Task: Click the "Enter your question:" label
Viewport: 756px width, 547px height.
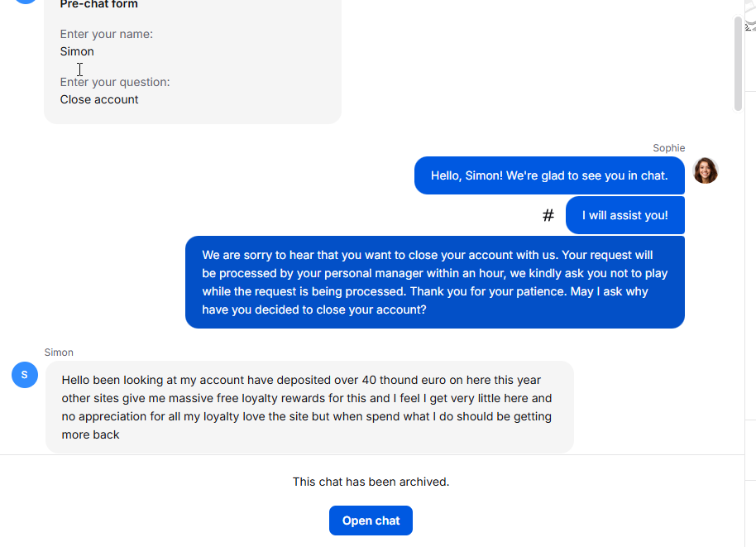Action: click(115, 82)
